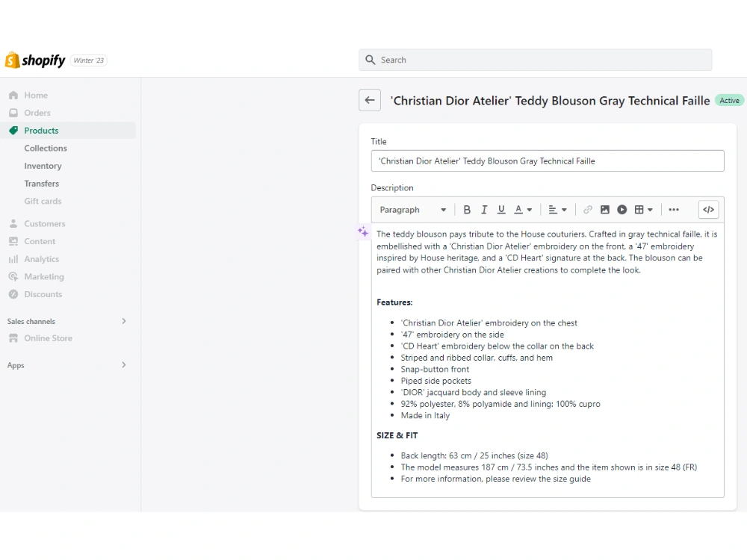Open the Paragraph style dropdown

click(412, 210)
